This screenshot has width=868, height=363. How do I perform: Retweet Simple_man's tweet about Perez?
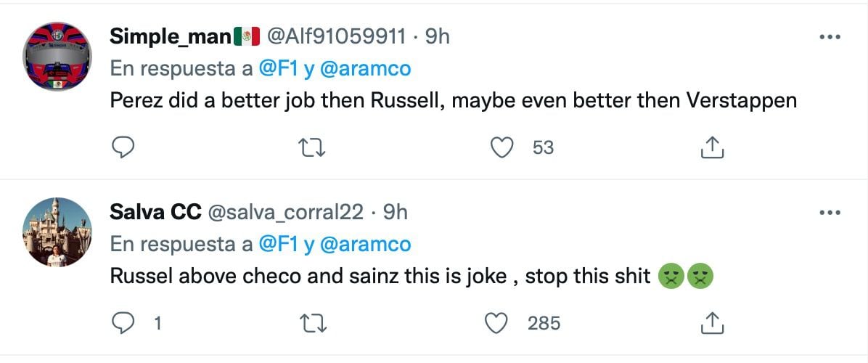pyautogui.click(x=312, y=147)
